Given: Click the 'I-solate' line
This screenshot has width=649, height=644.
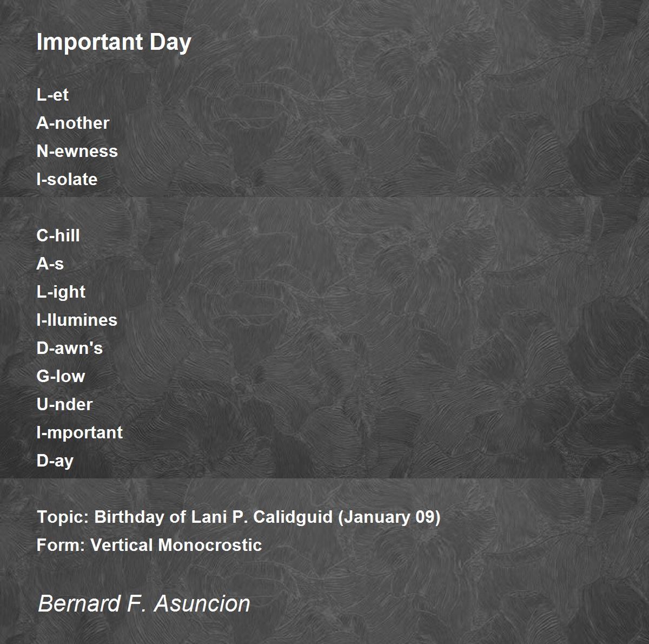Looking at the screenshot, I should click(67, 179).
